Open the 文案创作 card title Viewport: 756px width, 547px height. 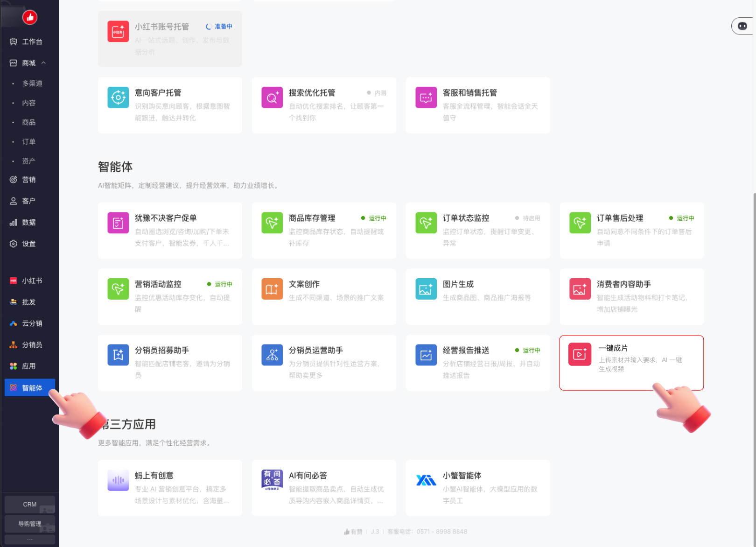(x=304, y=284)
